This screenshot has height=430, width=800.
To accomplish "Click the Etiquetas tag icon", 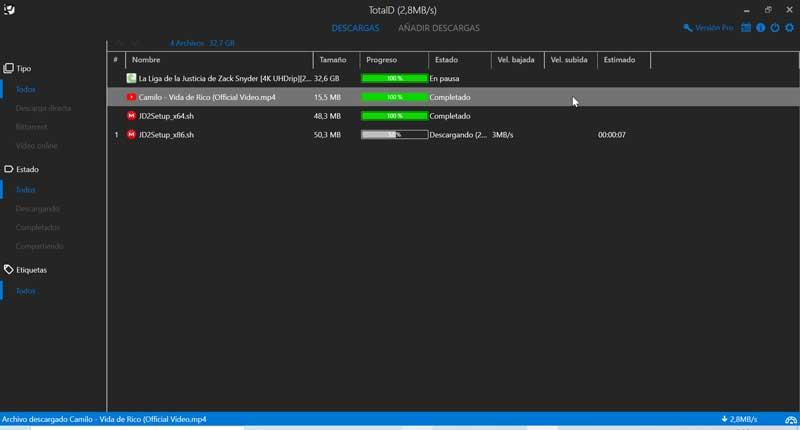I will point(8,269).
